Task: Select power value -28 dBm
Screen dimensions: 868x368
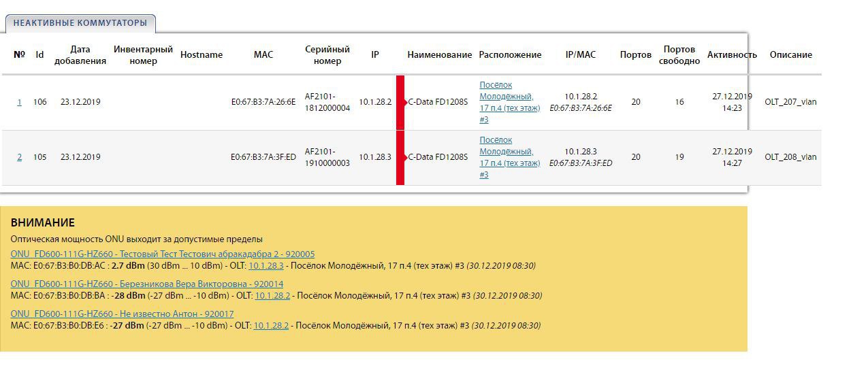Action: coord(129,295)
